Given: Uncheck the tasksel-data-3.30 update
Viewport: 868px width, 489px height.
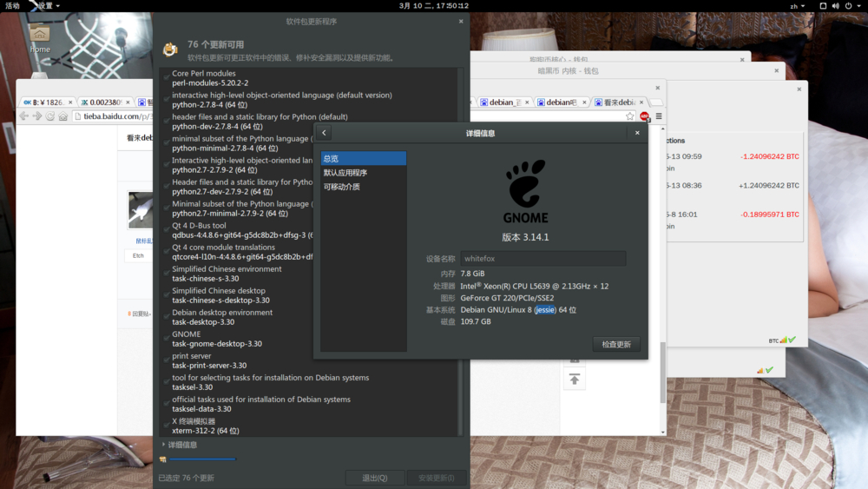Looking at the screenshot, I should (x=167, y=404).
